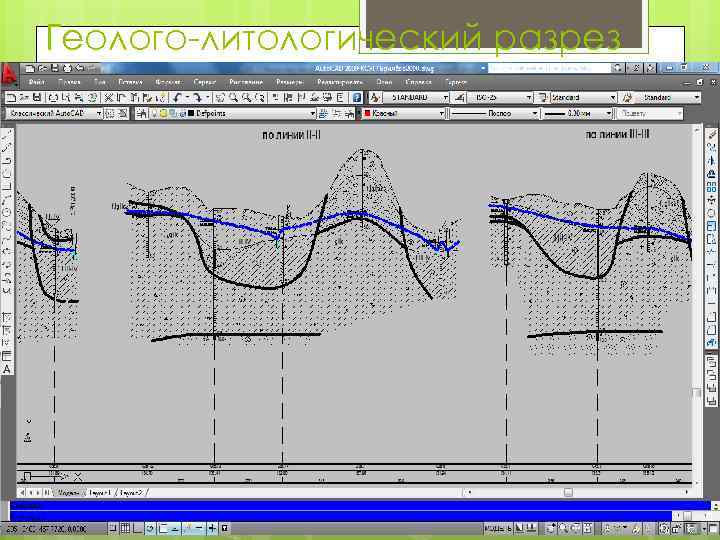Toggle Ortho mode in the status bar

tap(138, 529)
